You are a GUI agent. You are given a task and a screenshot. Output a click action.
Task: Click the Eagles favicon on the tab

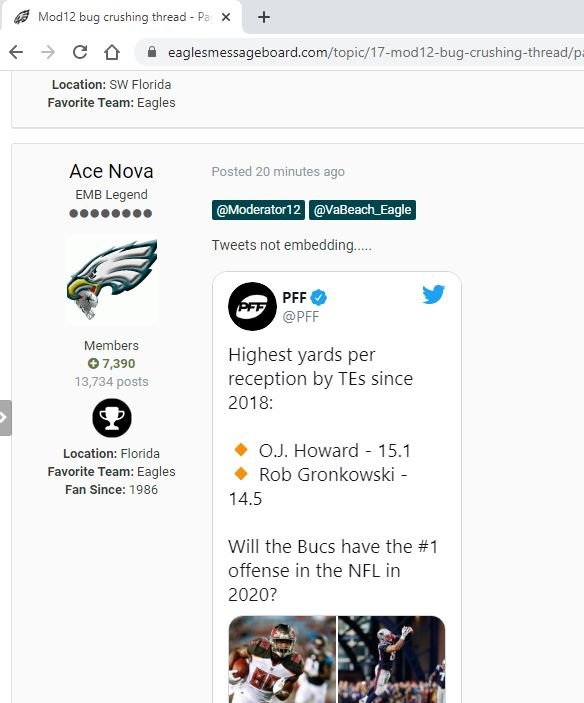click(22, 17)
